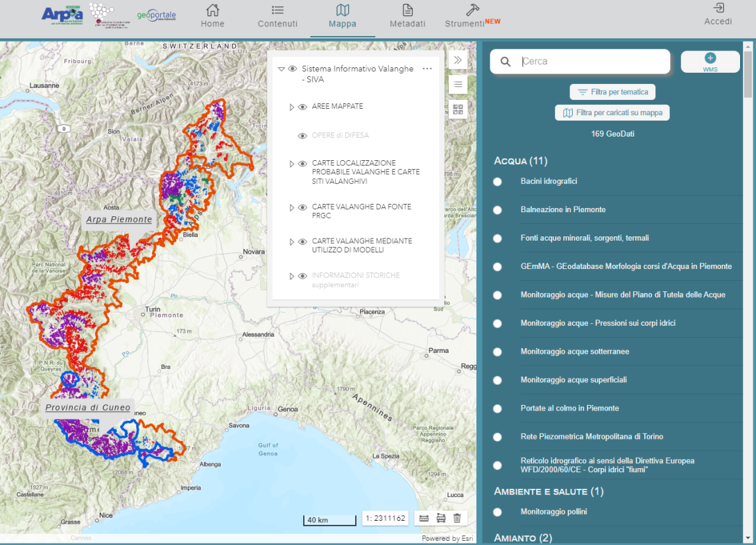The image size is (756, 545).
Task: Click the WMS add button
Action: 710,61
